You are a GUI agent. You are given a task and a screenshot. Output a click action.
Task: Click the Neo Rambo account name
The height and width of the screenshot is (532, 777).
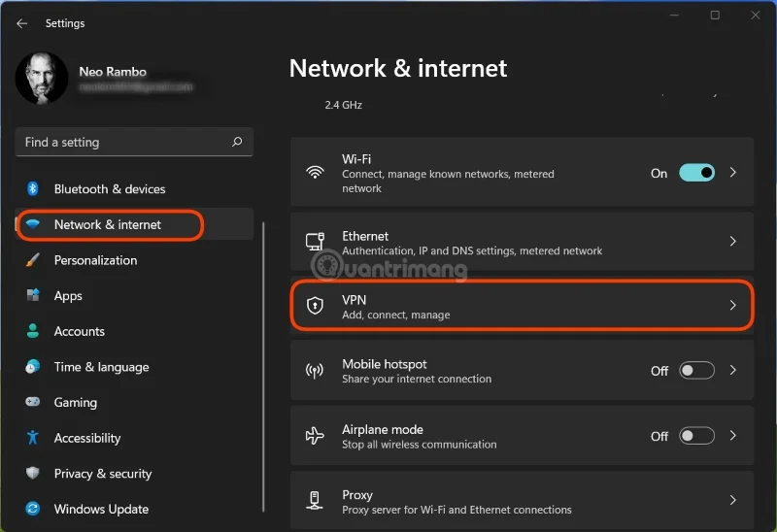[x=113, y=72]
